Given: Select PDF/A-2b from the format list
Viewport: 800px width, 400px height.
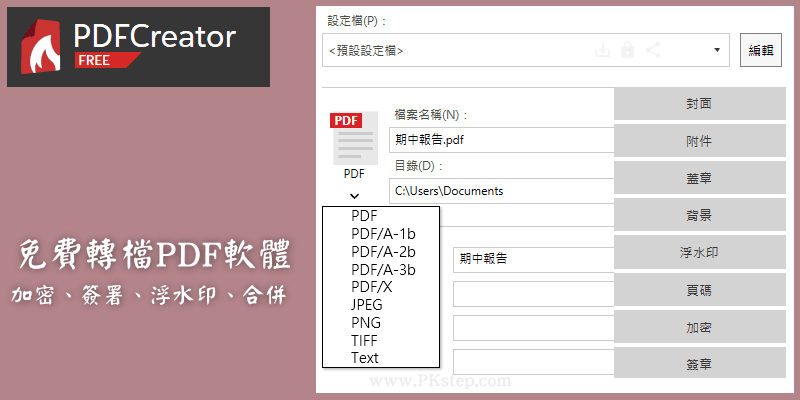Looking at the screenshot, I should tap(383, 252).
